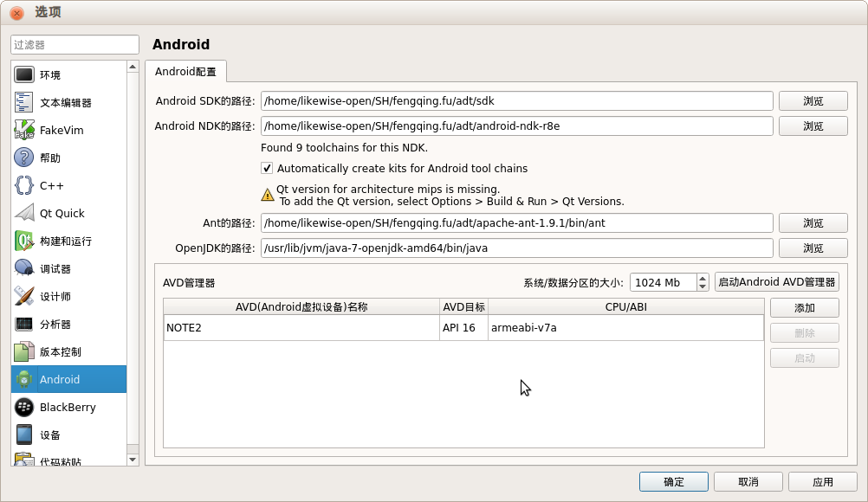868x502 pixels.
Task: Select the Qt Quick paper-plane icon
Action: pos(23,213)
